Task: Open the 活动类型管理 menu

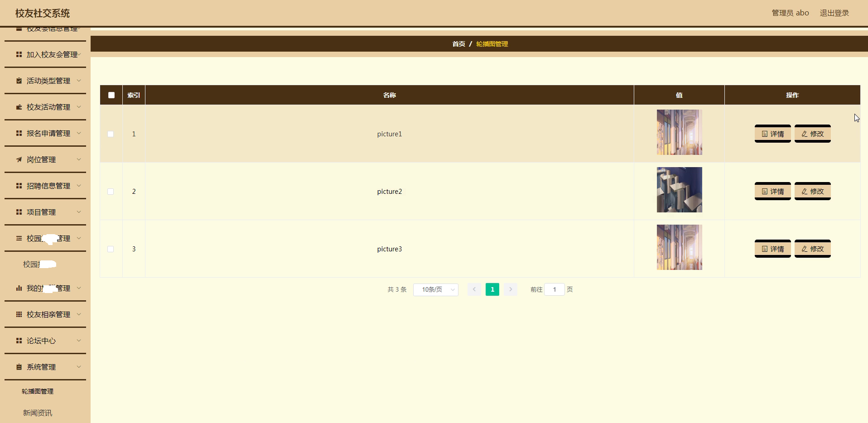Action: [x=45, y=81]
